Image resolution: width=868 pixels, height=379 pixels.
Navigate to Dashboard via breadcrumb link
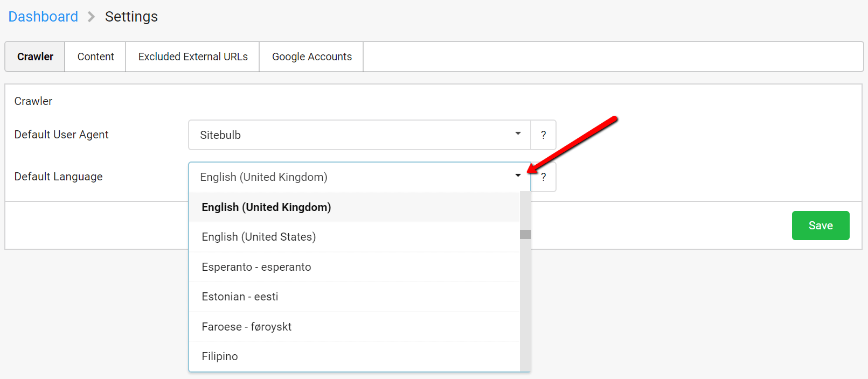pyautogui.click(x=43, y=17)
